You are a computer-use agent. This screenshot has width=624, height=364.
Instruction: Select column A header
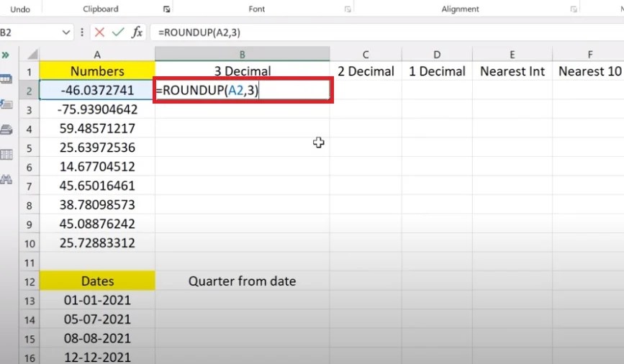[x=97, y=54]
